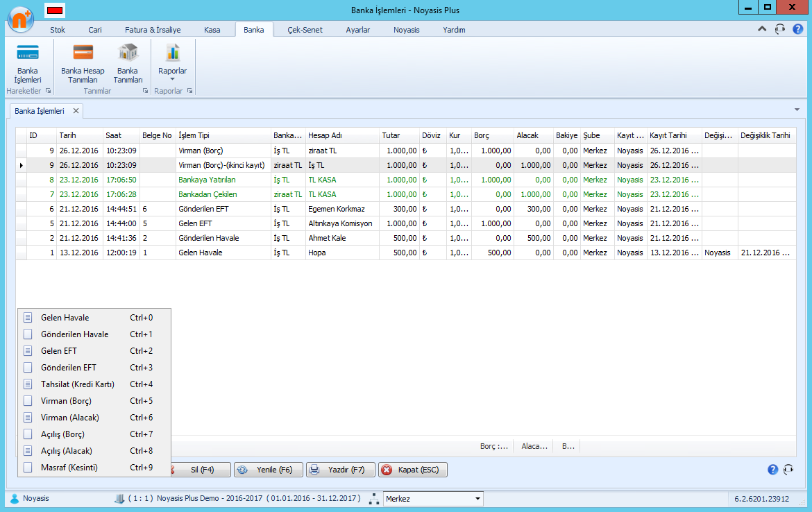Click the version number 6.2.6201.23912

point(762,499)
